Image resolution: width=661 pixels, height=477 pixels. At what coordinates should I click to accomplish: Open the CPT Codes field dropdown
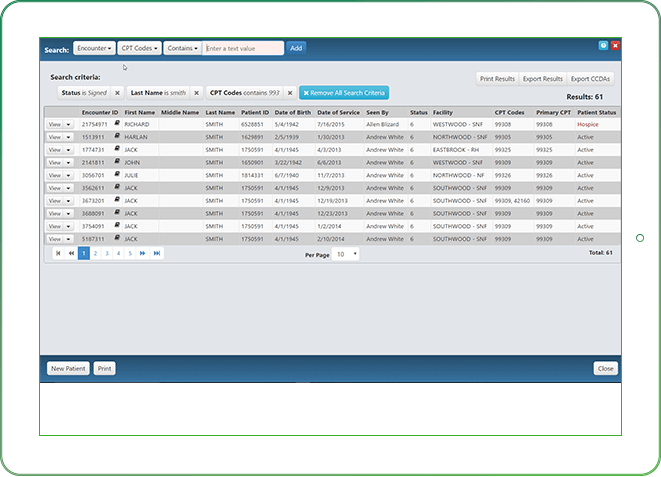coord(139,47)
